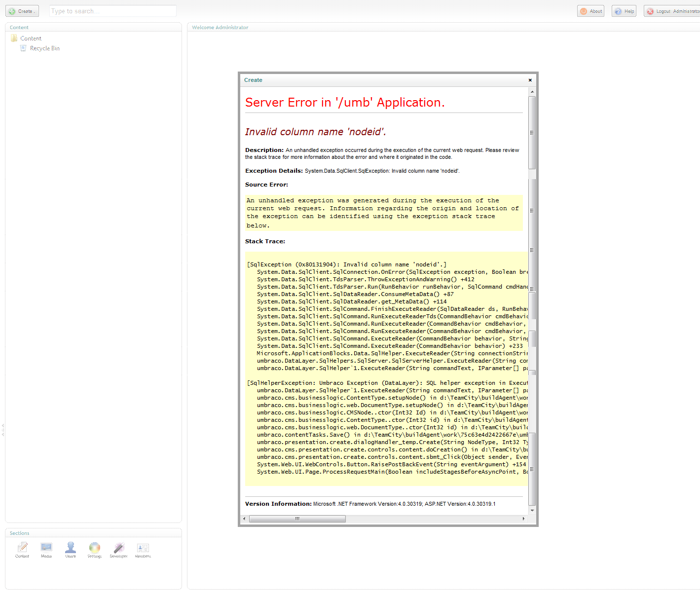Click the dialog horizontal scrollbar thumb
This screenshot has height=598, width=700.
tap(297, 519)
